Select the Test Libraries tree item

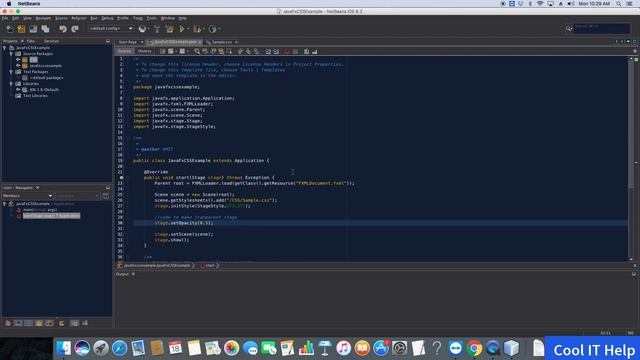point(35,96)
